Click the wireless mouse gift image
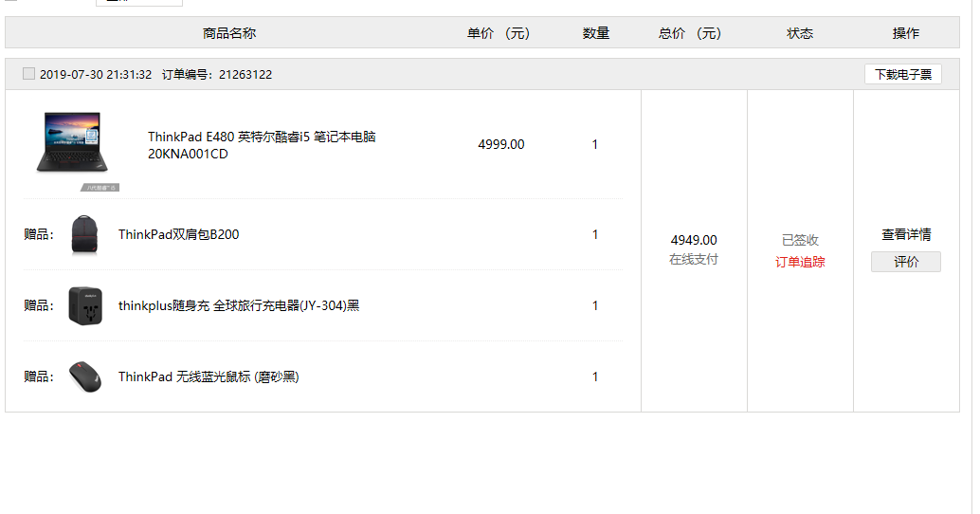 [85, 376]
